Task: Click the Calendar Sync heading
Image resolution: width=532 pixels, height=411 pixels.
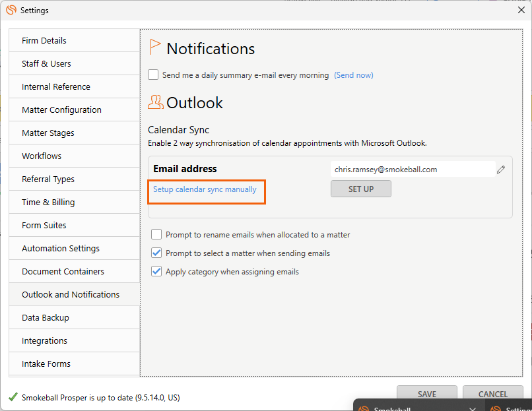Action: point(178,129)
